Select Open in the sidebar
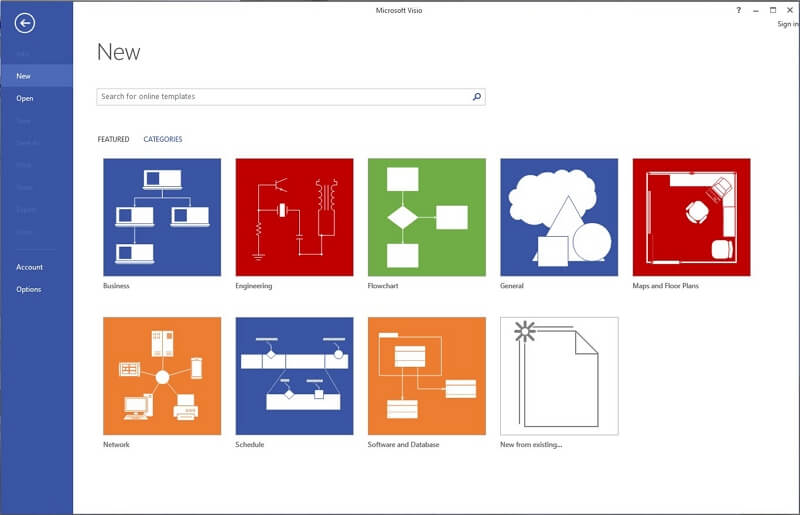 pyautogui.click(x=37, y=98)
